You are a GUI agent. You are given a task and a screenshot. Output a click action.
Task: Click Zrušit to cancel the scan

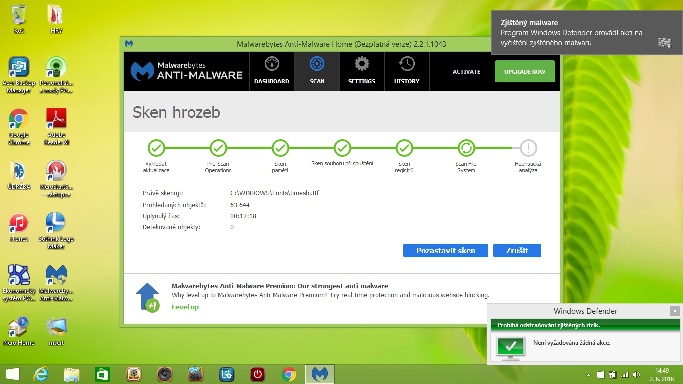517,250
